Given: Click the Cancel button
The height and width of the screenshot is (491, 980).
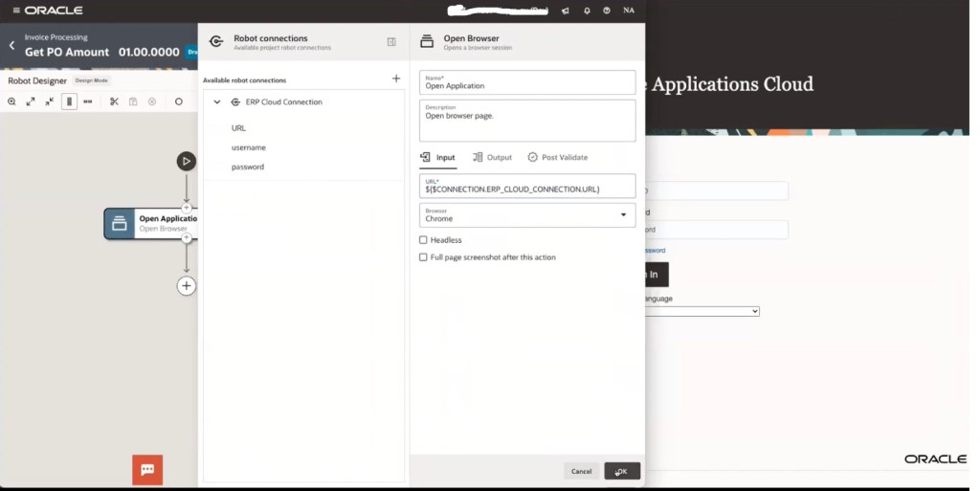Looking at the screenshot, I should 581,471.
